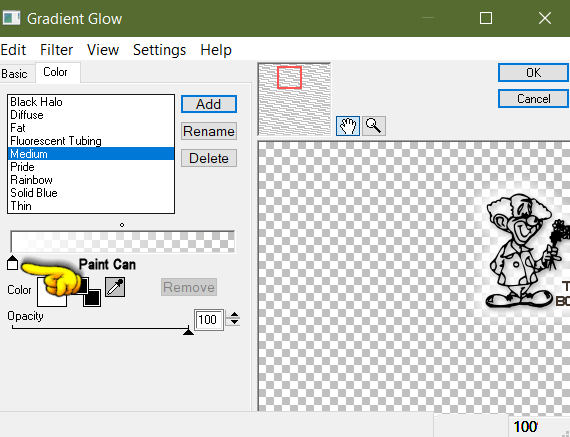
Task: Select the magnifier zoom tool icon
Action: (373, 126)
